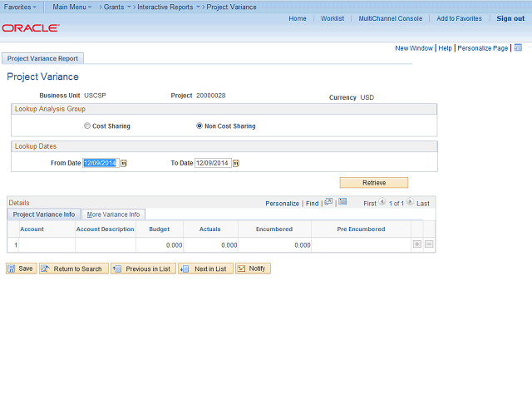Viewport: 532px width, 399px height.
Task: Go to previous row arrow in Details
Action: (382, 202)
